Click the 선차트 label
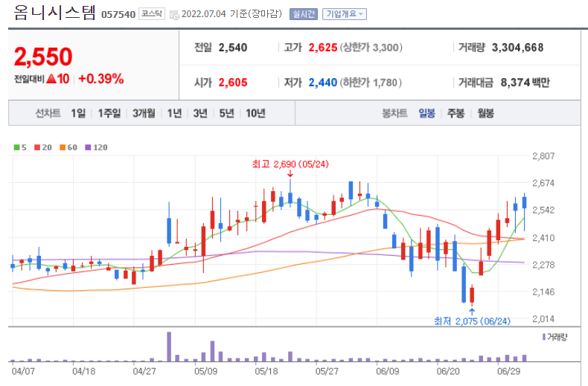 click(48, 113)
